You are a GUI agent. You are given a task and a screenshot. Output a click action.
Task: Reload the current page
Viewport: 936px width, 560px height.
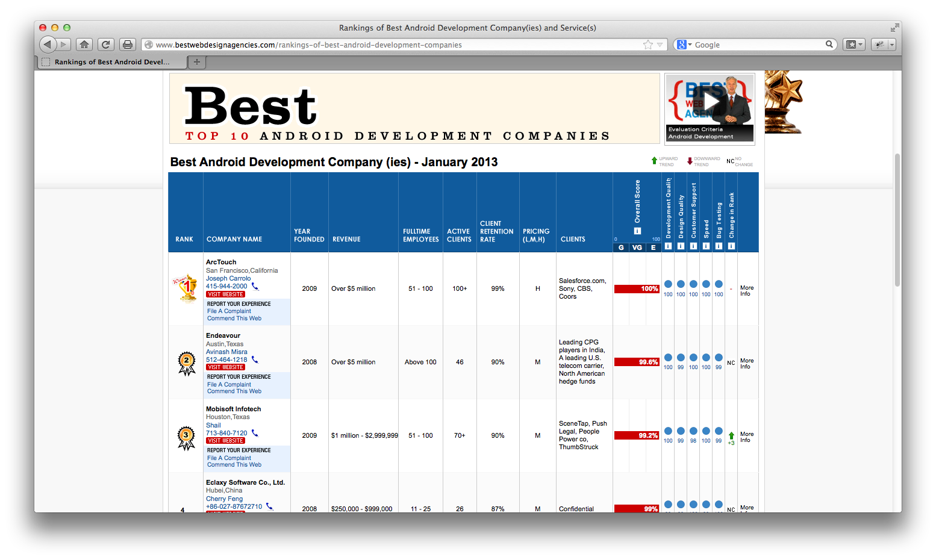tap(106, 45)
